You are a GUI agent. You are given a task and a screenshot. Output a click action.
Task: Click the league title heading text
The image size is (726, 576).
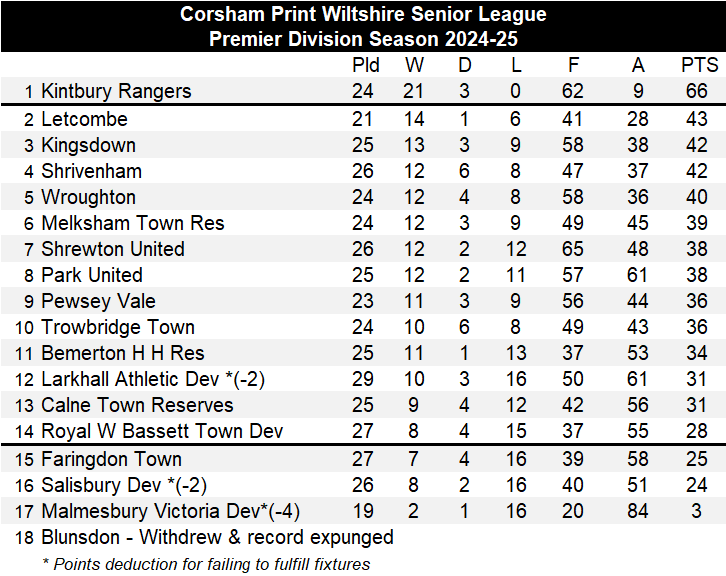pos(363,15)
